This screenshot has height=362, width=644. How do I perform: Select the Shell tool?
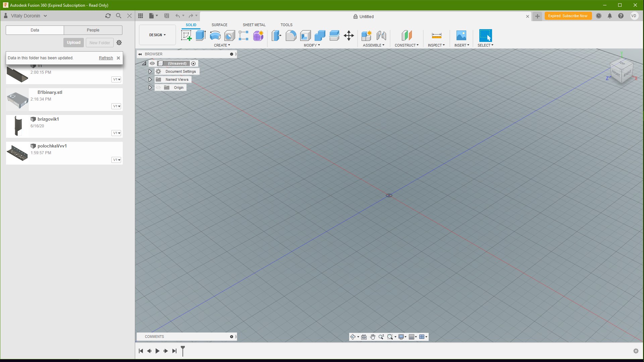[x=305, y=35]
